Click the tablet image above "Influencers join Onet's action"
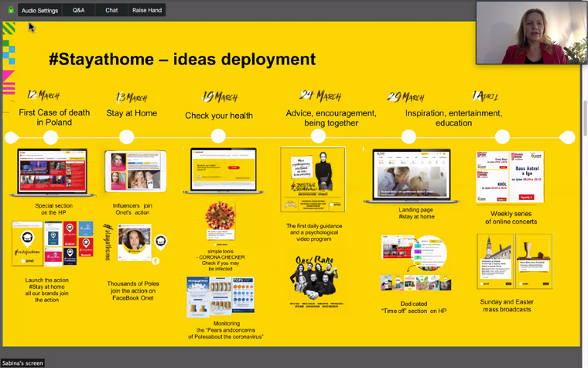The image size is (588, 368). pos(135,171)
